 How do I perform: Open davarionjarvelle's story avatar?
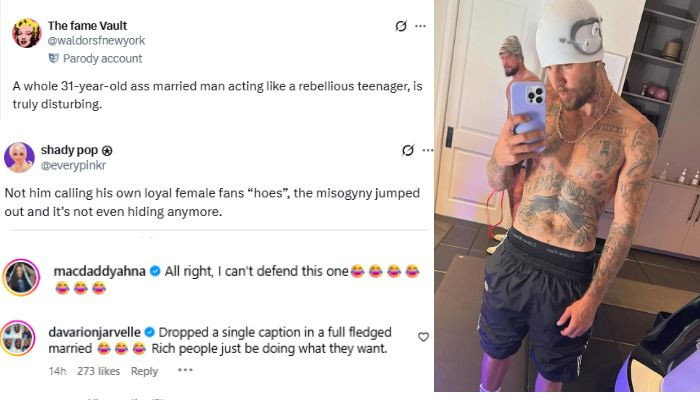(17, 338)
